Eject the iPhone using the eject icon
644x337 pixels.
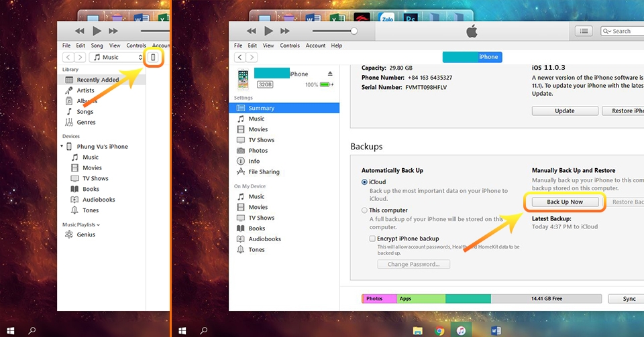(x=330, y=74)
